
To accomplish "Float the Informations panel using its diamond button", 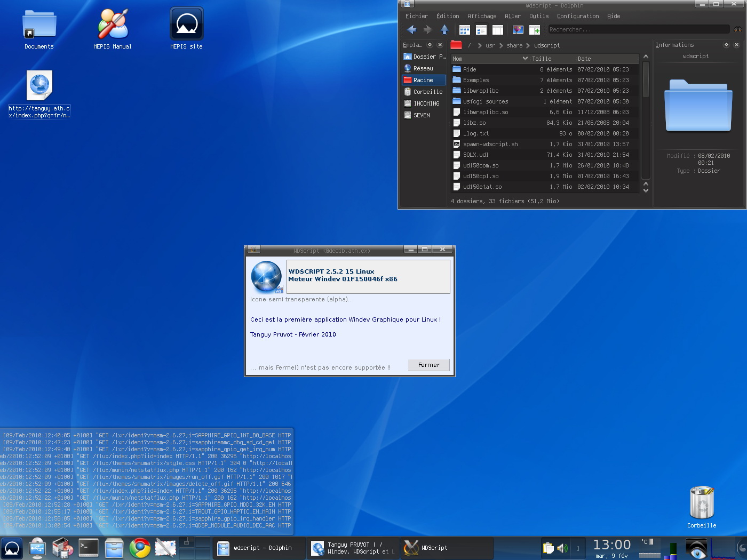I will (x=726, y=45).
